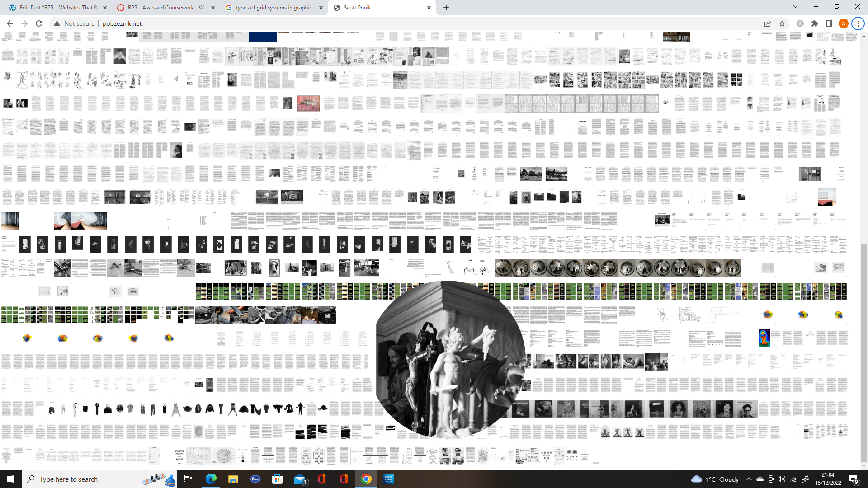Open the new tab plus button
The height and width of the screenshot is (488, 868).
(446, 8)
